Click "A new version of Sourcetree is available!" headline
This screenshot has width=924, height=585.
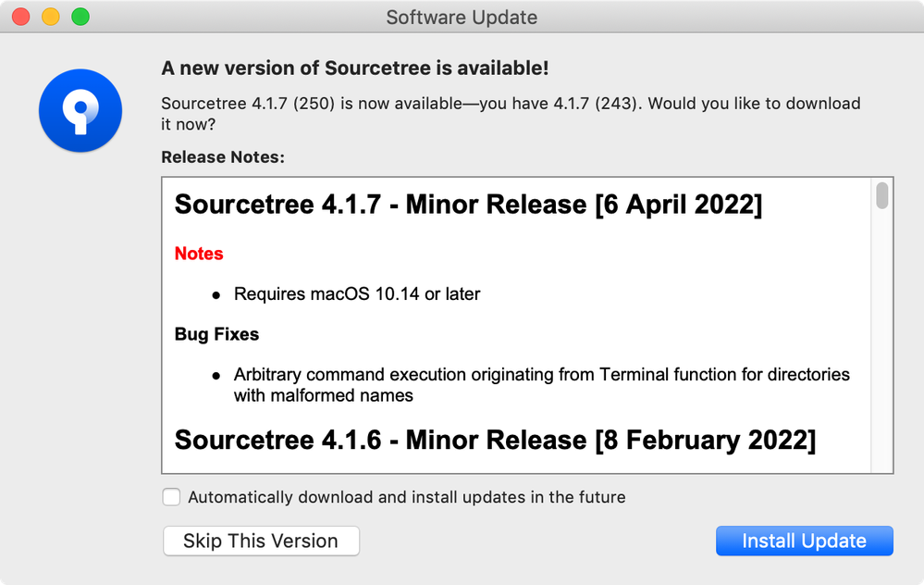point(355,68)
